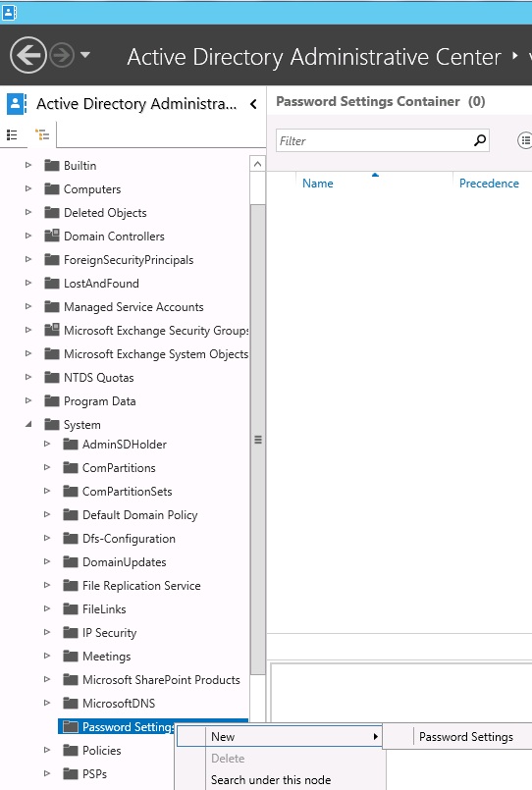Select the Microsoft Exchange Security Groups OU icon
Viewport: 532px width, 790px height.
[51, 330]
